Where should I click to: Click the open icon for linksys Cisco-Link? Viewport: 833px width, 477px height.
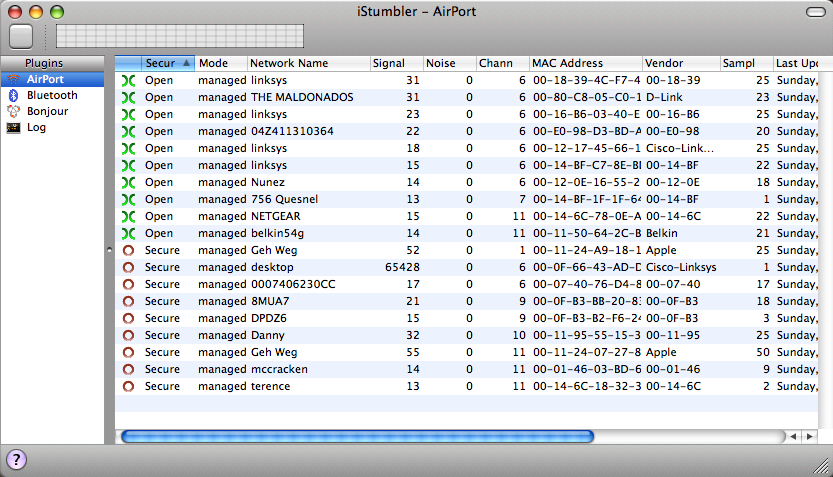128,149
